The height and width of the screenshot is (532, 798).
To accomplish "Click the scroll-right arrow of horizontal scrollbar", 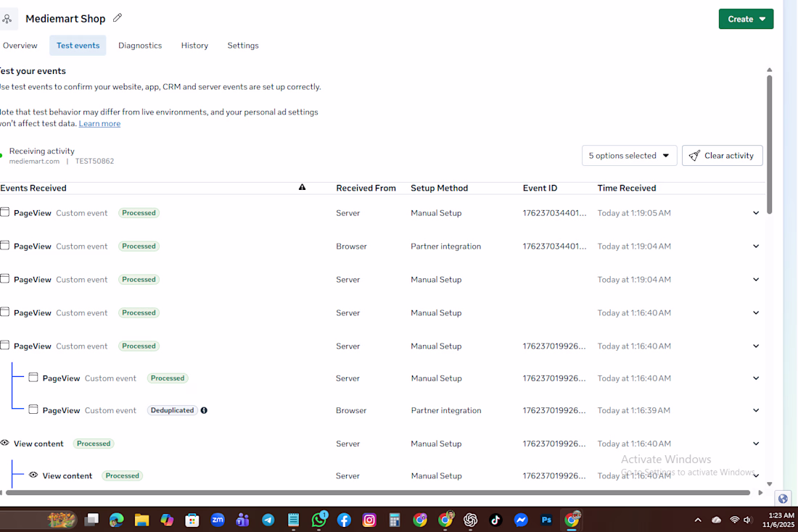I will (x=760, y=492).
